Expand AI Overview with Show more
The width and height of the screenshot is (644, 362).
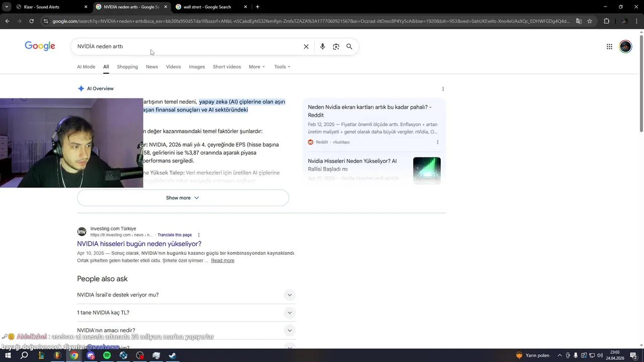[x=183, y=198]
